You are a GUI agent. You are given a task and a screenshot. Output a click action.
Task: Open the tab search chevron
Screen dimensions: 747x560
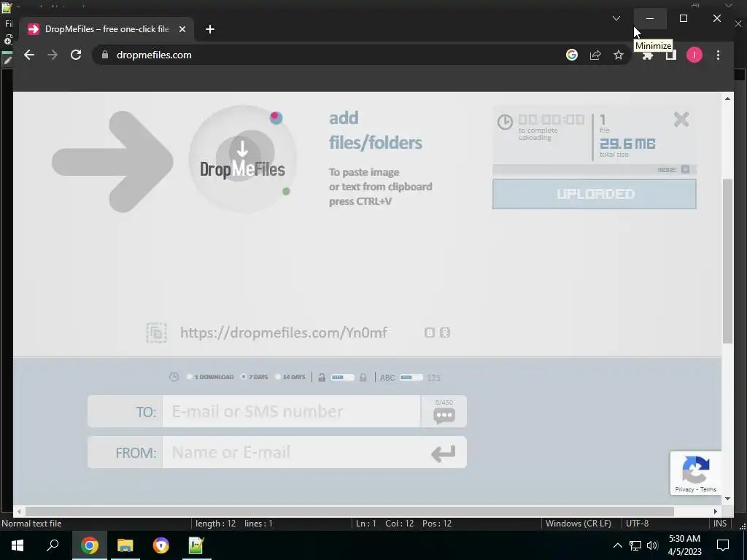tap(616, 18)
